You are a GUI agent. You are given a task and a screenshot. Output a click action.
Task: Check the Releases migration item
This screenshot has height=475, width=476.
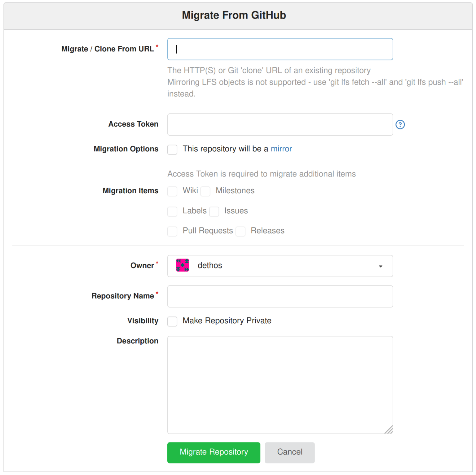pyautogui.click(x=240, y=231)
